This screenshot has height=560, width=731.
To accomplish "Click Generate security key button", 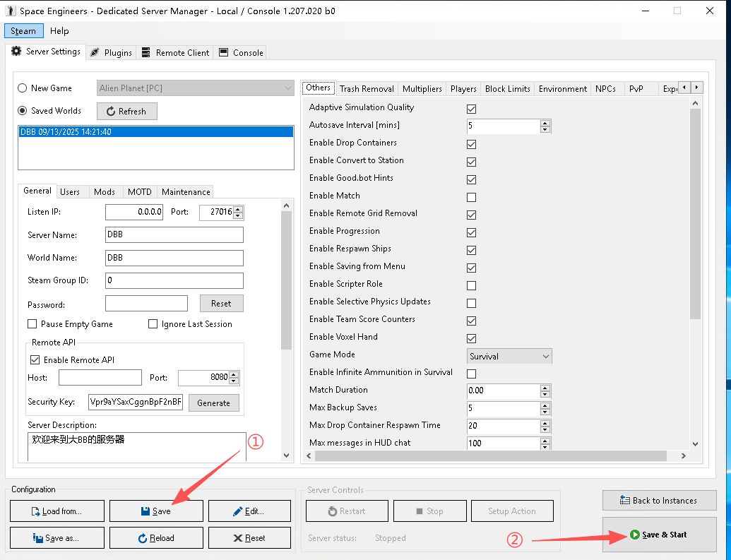I will click(x=213, y=403).
